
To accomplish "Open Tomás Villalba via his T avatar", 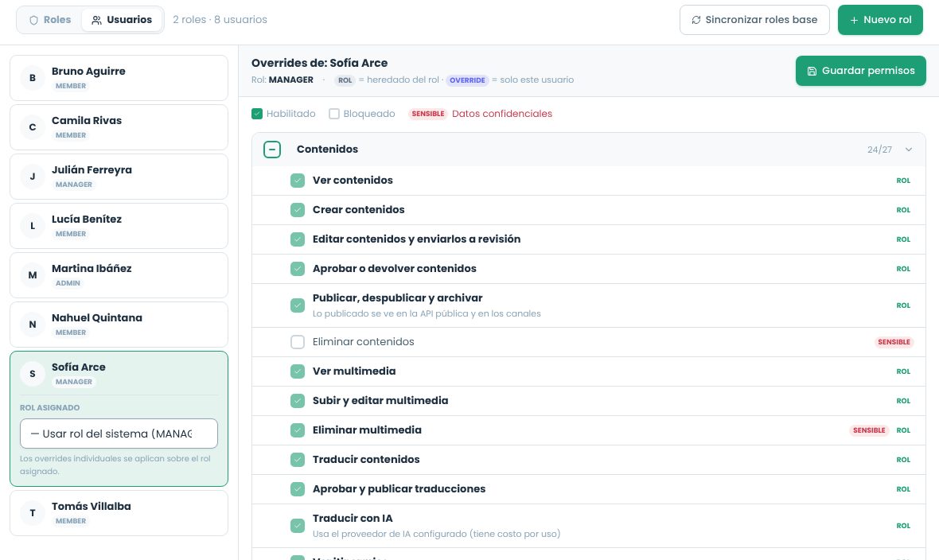I will [x=33, y=513].
